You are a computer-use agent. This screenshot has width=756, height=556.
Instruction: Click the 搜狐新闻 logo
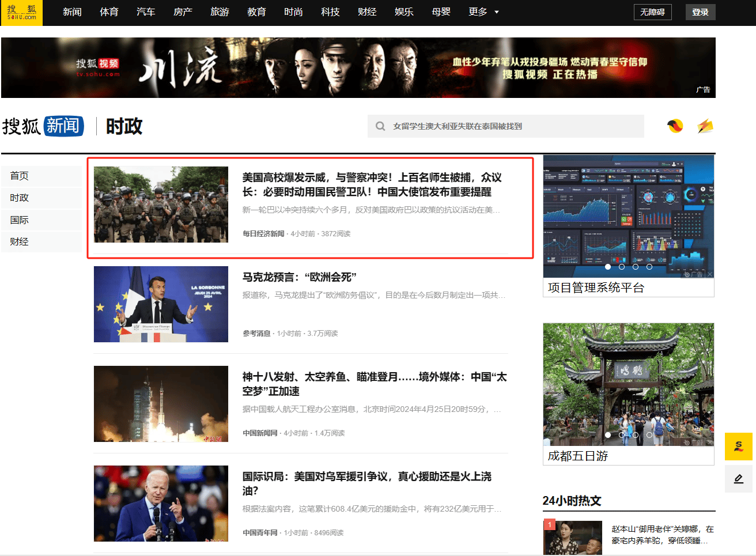pos(43,126)
